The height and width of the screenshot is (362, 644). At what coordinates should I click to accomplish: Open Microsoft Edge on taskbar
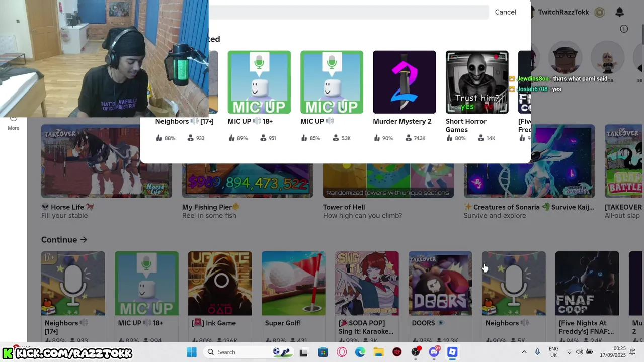pyautogui.click(x=360, y=352)
